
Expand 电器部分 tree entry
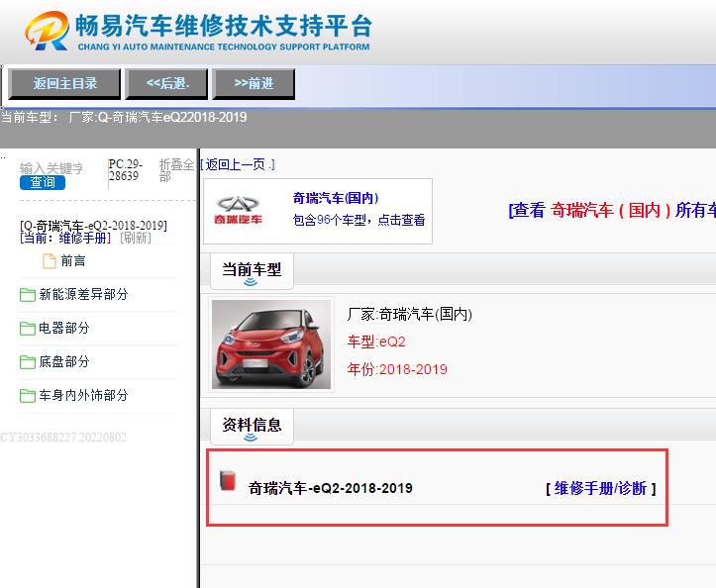64,329
